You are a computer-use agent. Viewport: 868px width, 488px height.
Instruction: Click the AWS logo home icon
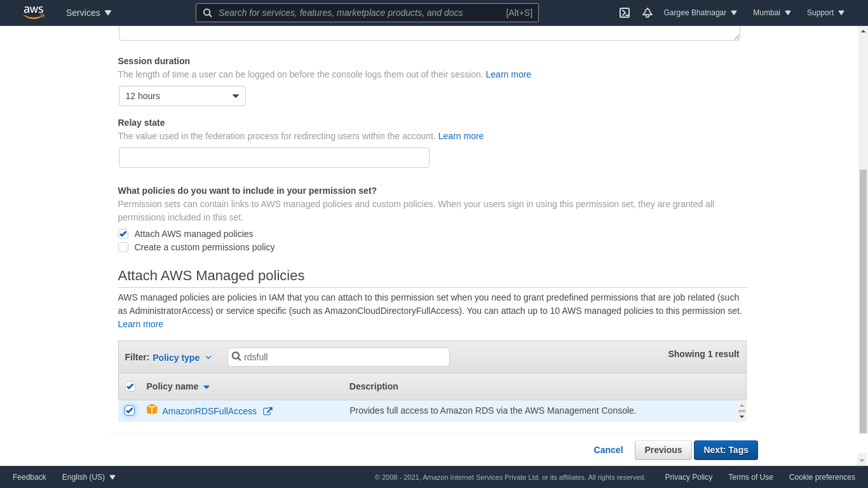[x=34, y=13]
